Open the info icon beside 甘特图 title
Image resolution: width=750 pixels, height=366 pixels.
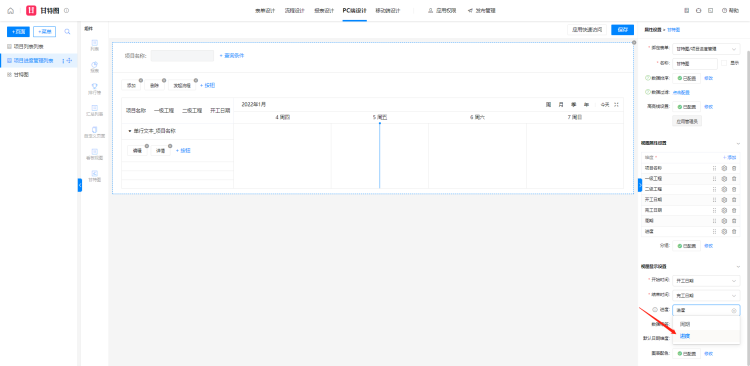tap(66, 11)
